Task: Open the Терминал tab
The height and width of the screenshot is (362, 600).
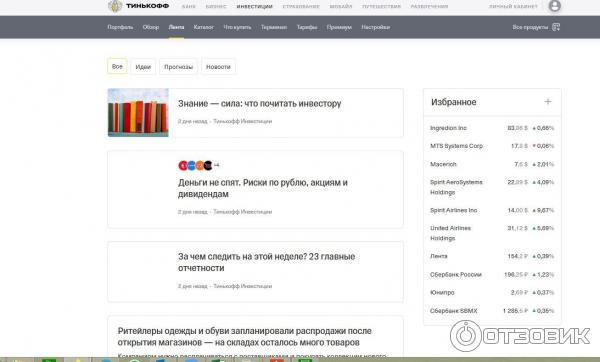Action: [x=274, y=27]
